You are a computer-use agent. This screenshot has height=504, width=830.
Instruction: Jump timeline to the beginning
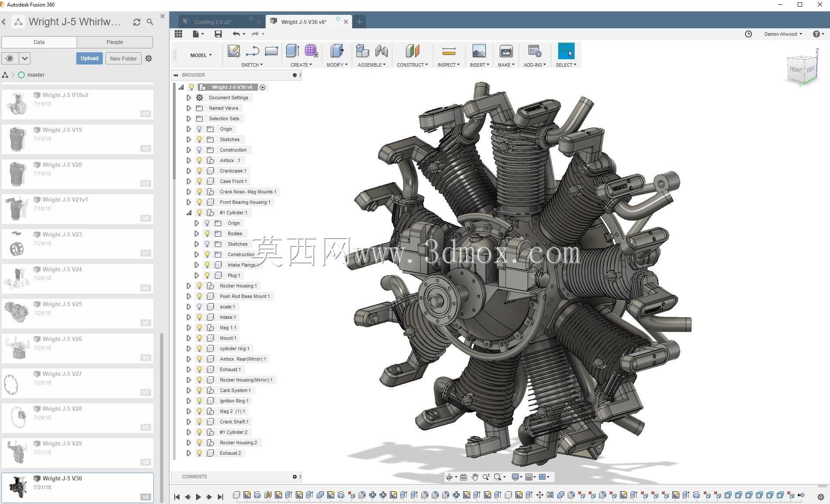coord(177,497)
